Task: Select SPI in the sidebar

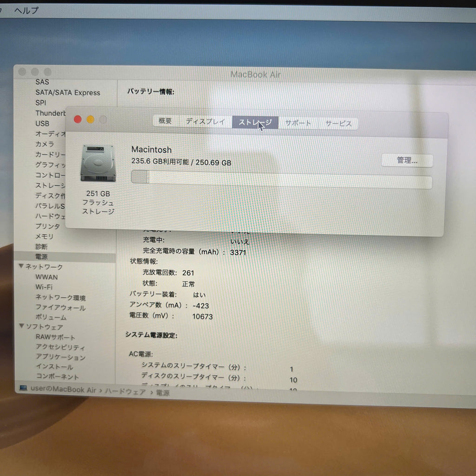Action: pyautogui.click(x=41, y=103)
